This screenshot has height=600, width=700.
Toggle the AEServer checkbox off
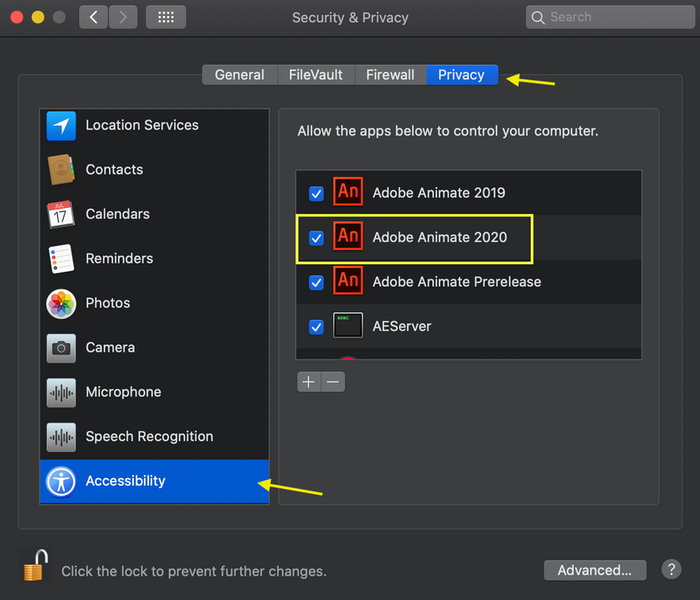316,327
